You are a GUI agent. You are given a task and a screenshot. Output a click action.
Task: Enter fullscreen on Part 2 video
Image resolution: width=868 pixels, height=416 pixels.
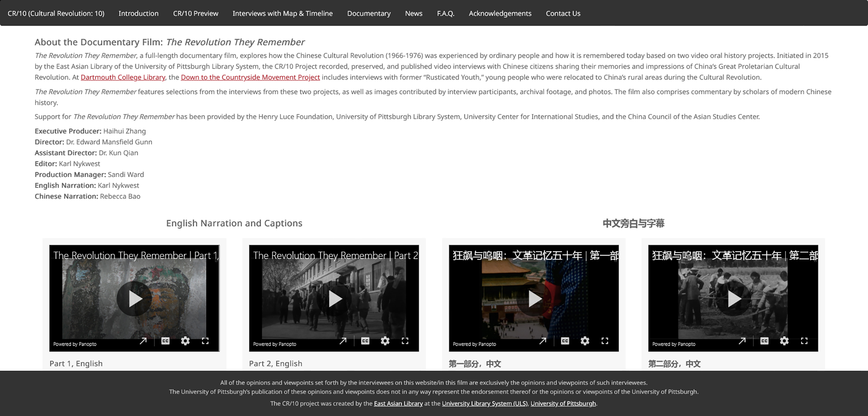[405, 341]
